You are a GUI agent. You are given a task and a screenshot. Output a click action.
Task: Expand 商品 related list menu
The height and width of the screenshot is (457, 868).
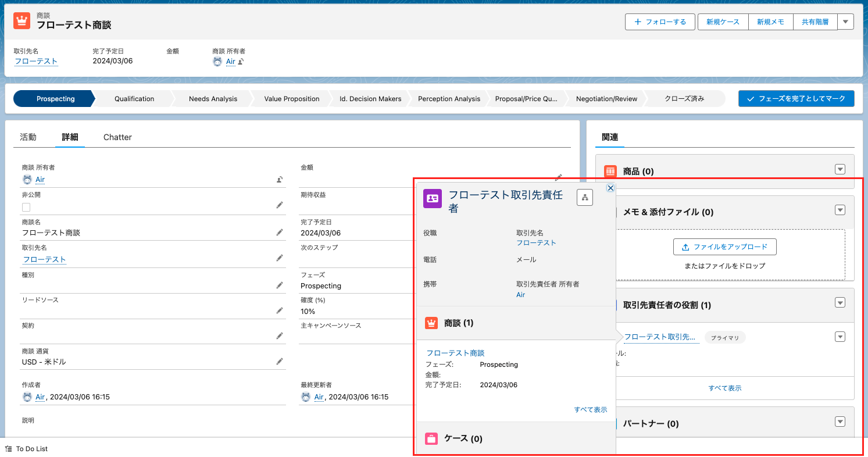point(840,169)
